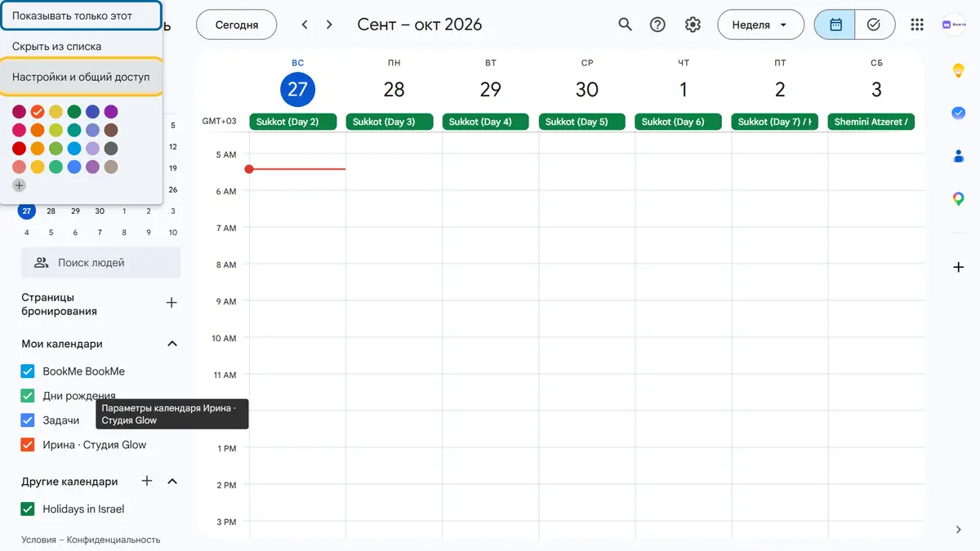
Task: Open the Sukkot (Day 5) event
Action: (x=582, y=122)
